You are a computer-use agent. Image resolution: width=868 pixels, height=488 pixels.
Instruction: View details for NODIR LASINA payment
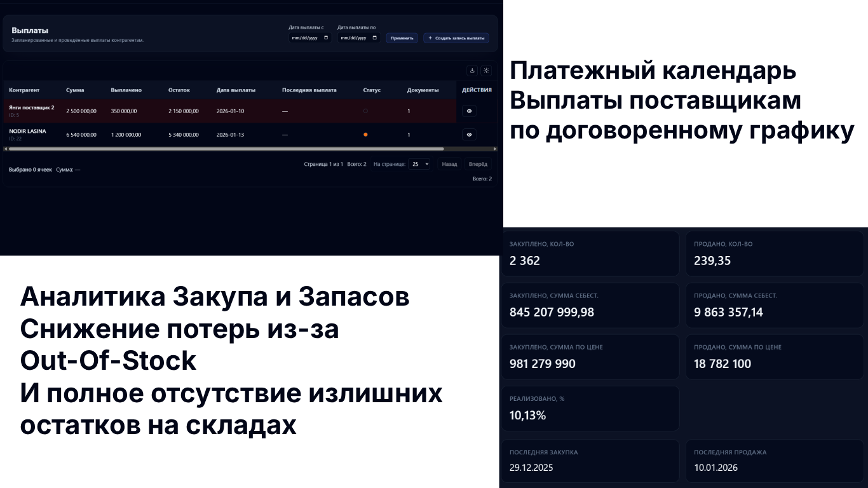pos(469,134)
